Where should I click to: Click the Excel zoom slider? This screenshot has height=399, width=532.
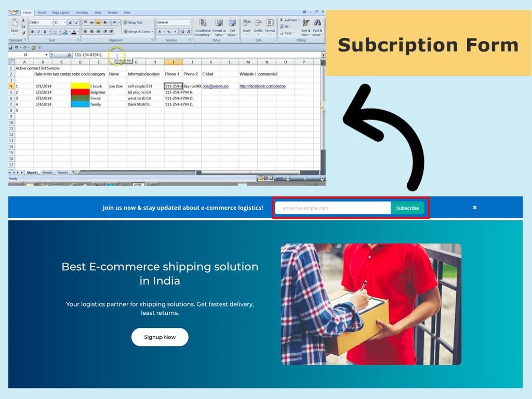(x=304, y=178)
